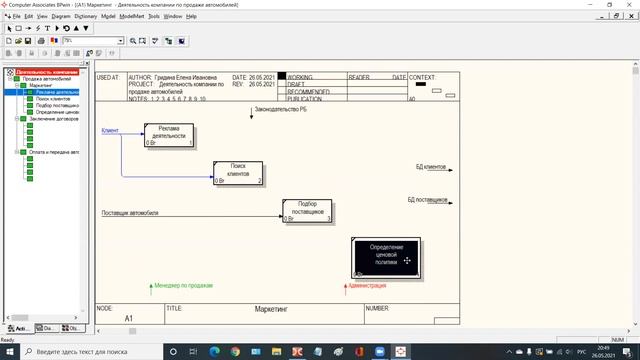Screen dimensions: 640x360
Task: Open the Dictionary menu
Action: [86, 16]
